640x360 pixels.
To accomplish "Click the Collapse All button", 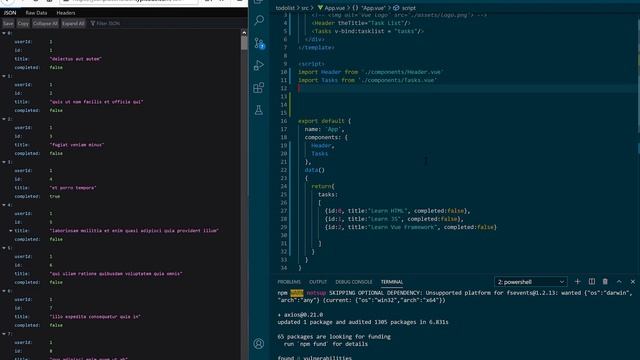I will click(x=45, y=23).
